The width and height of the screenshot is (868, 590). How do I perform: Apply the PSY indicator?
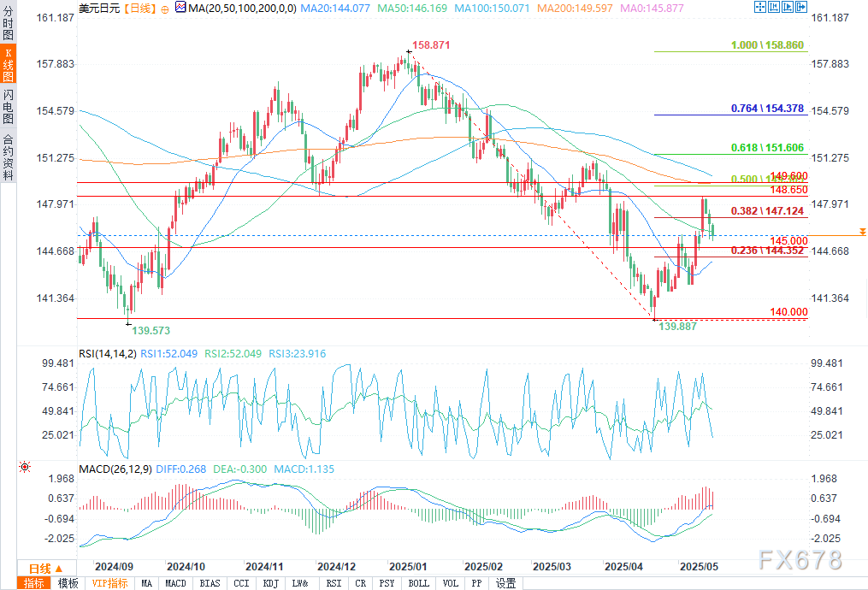click(x=387, y=583)
